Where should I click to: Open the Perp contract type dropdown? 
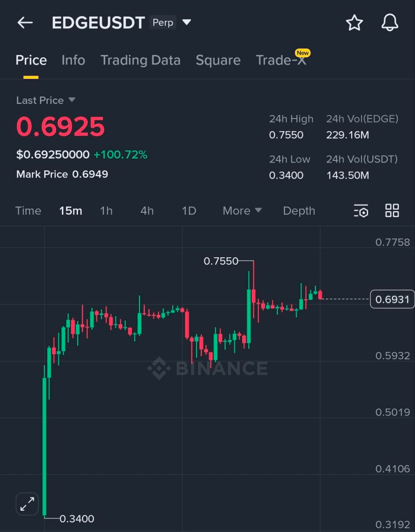[x=162, y=22]
